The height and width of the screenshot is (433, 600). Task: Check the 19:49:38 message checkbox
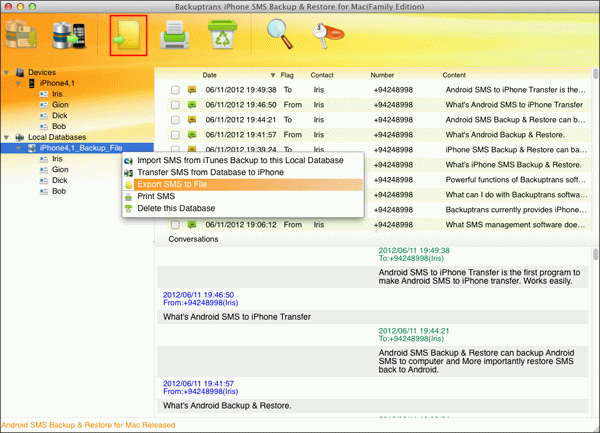175,90
